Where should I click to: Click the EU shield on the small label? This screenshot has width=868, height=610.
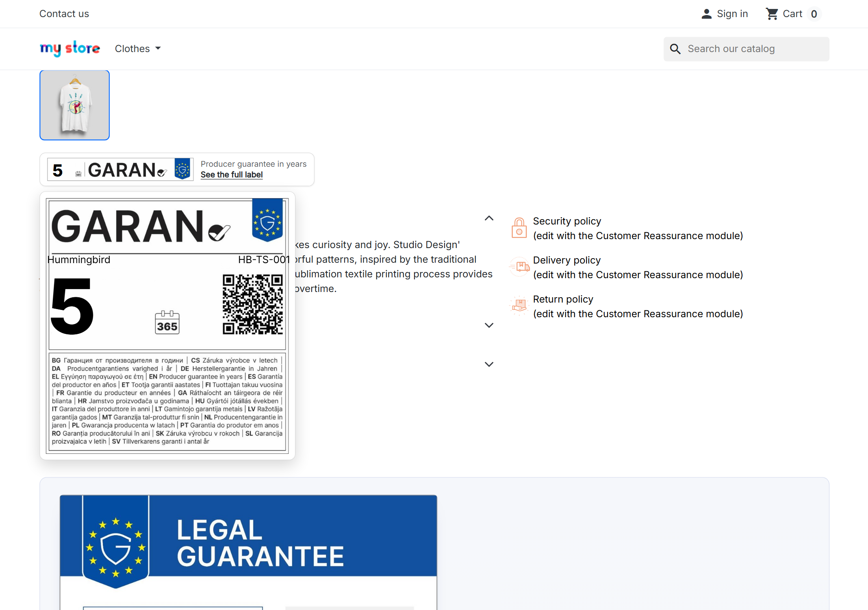click(182, 169)
